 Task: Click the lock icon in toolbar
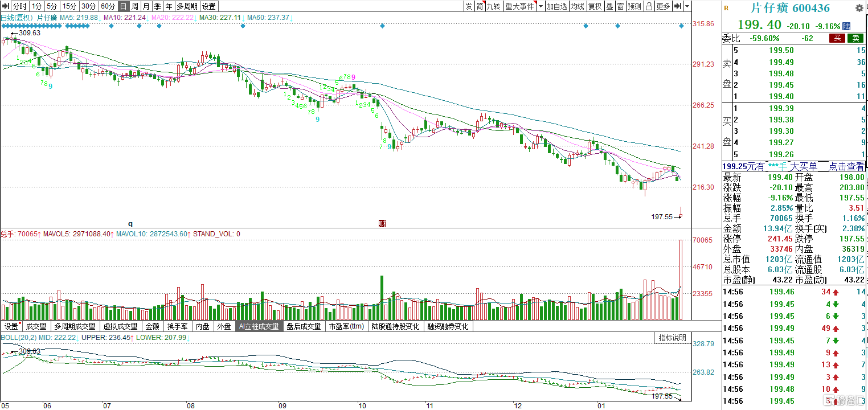649,6
